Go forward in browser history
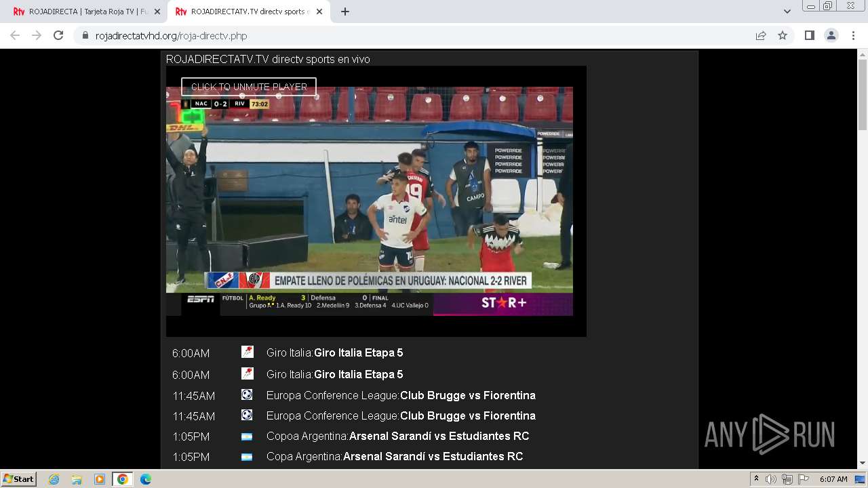 pyautogui.click(x=37, y=35)
